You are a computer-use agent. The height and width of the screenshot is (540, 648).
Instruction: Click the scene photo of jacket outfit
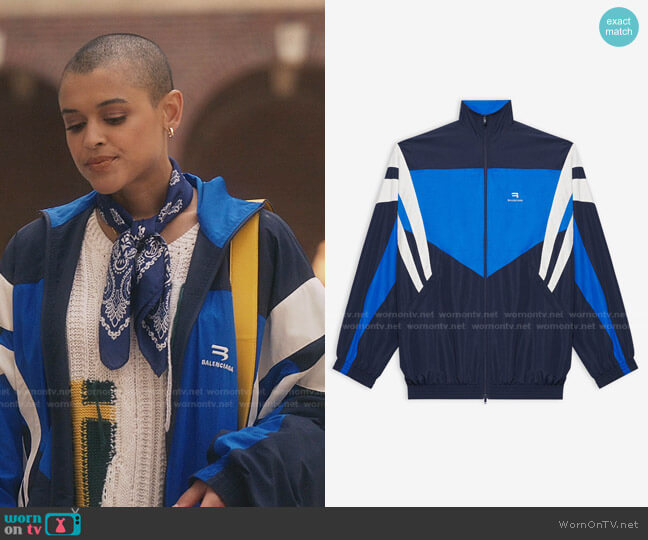[x=162, y=253]
